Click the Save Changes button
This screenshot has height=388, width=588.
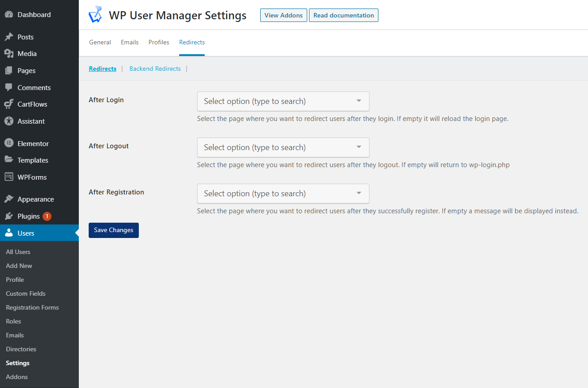pyautogui.click(x=114, y=230)
